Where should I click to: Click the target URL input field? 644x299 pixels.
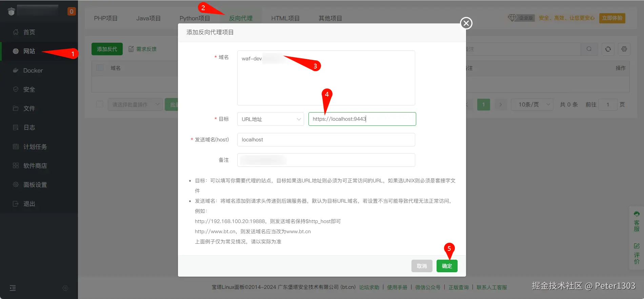click(362, 119)
